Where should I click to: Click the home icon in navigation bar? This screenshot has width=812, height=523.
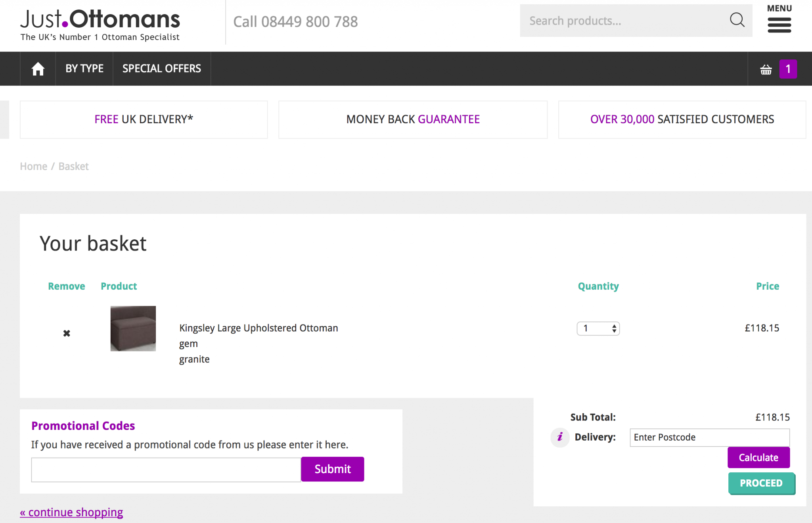38,69
